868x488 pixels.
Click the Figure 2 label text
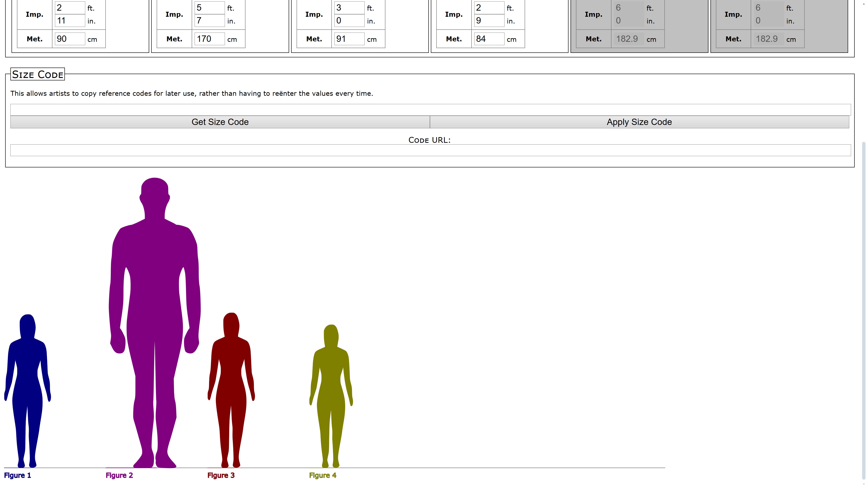point(119,475)
